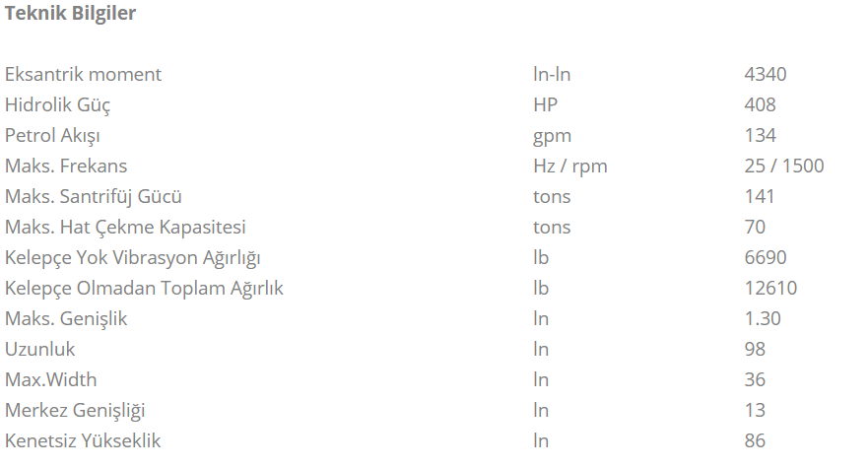The height and width of the screenshot is (469, 868).
Task: Select the Kenetsiz Yükseklik label
Action: tap(83, 440)
